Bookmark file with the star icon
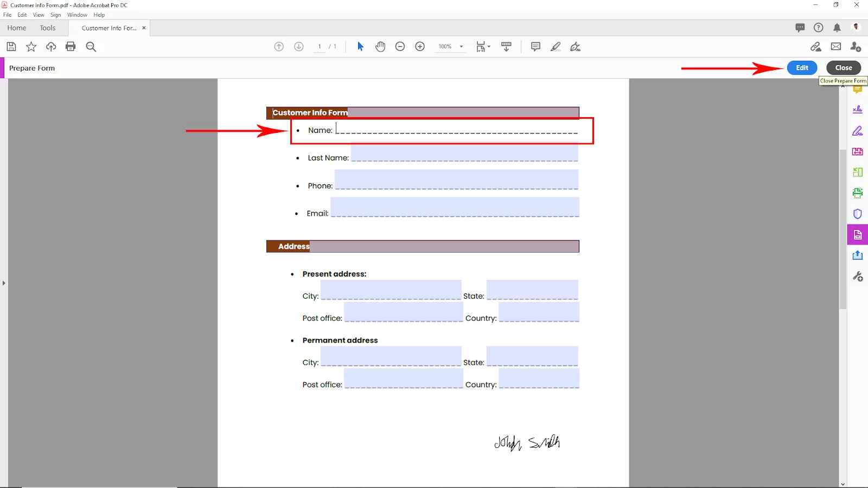The width and height of the screenshot is (868, 488). pyautogui.click(x=31, y=47)
